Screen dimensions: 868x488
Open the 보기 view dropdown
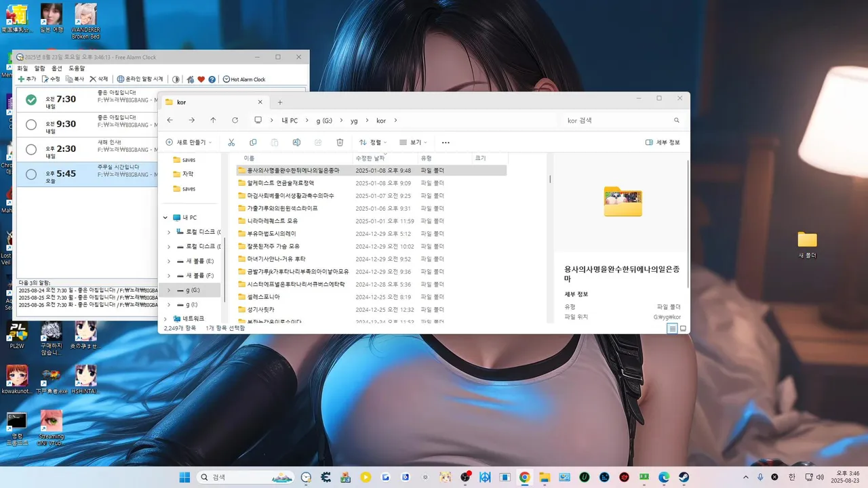tap(413, 142)
